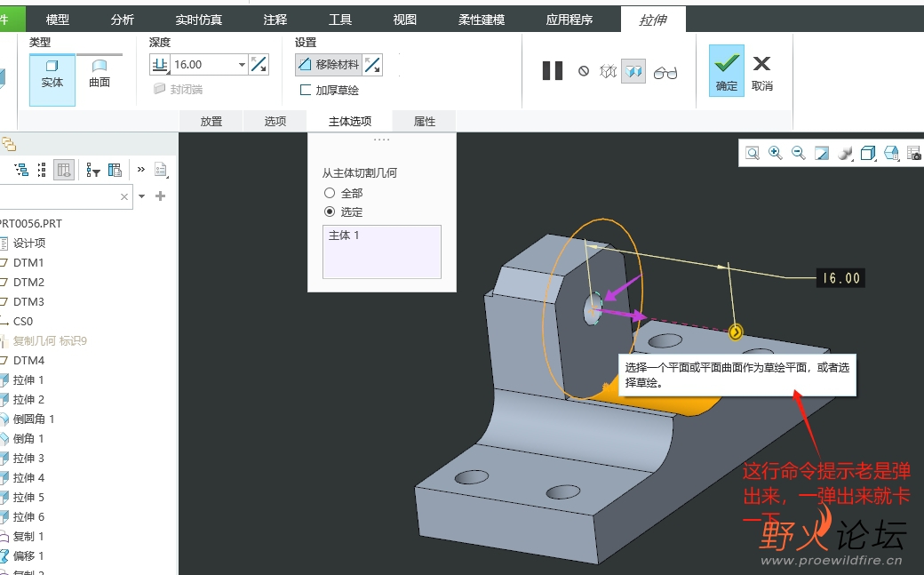
Task: Click the plus icon beside tree search
Action: pyautogui.click(x=160, y=196)
